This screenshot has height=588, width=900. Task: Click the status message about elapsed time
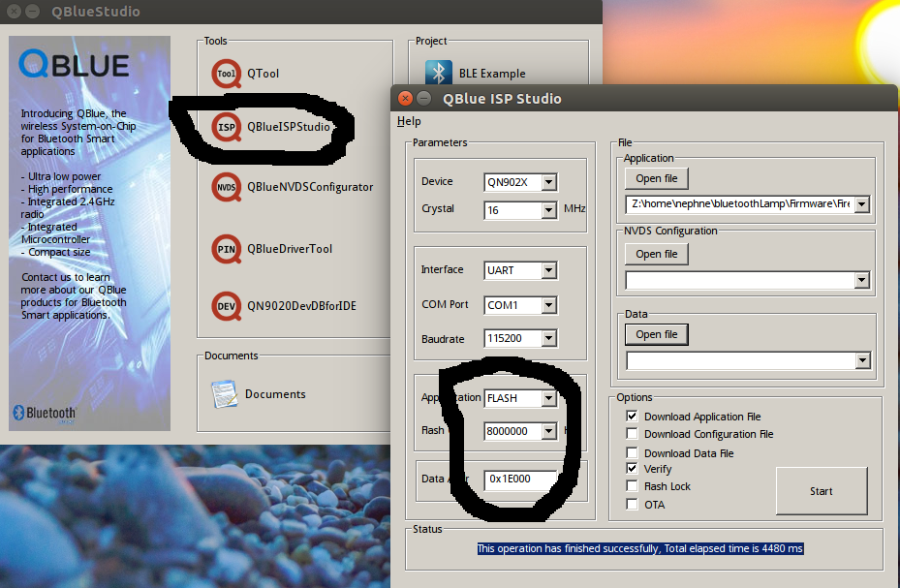click(x=640, y=548)
